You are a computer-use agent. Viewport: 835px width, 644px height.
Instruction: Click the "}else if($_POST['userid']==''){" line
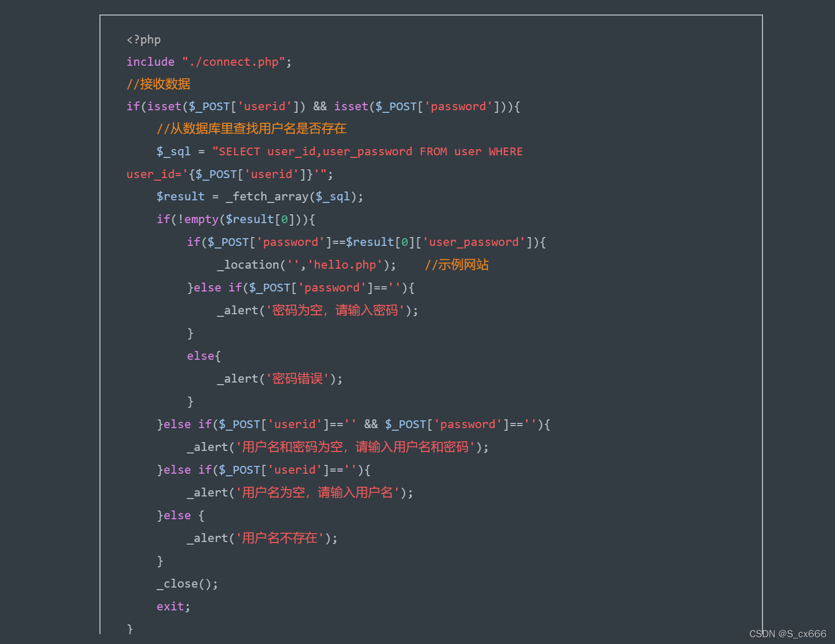coord(264,470)
